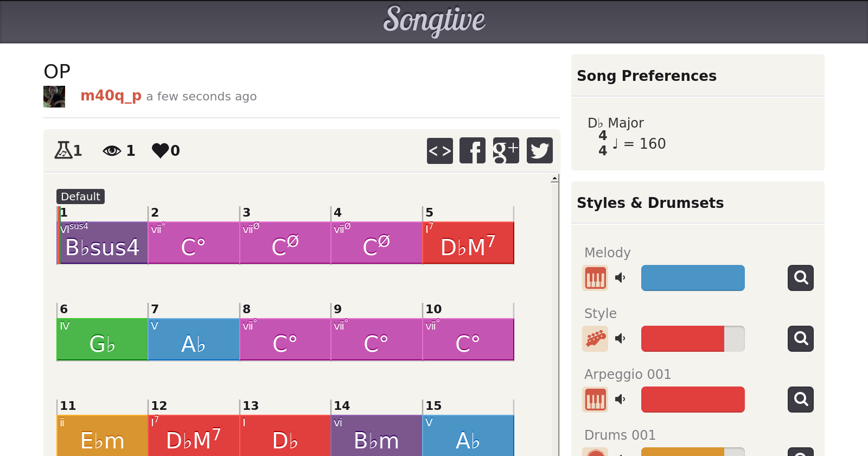Click the Melody piano instrument icon
Viewport: 868px width, 456px height.
595,278
